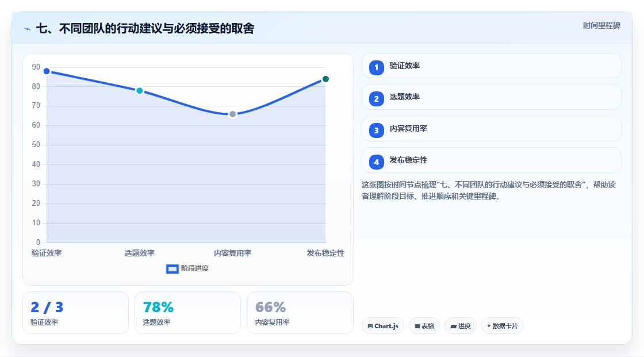Click the description paragraph starting 这张图按时间节点
Screen dimensions: 644x357
coord(489,191)
